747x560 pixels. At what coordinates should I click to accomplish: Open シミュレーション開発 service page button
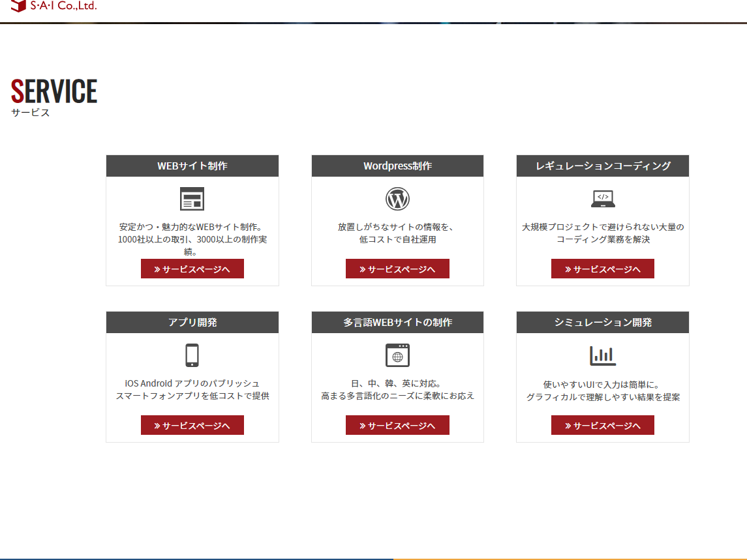602,425
